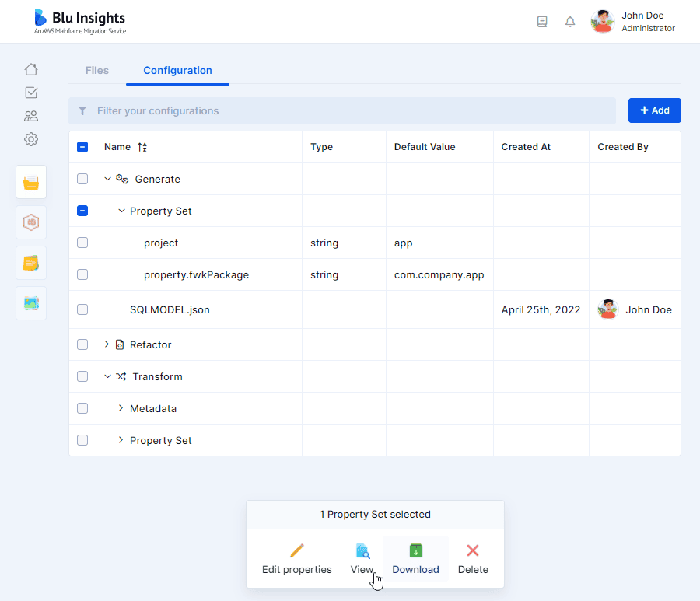Open the settings gear sidebar icon
Screen dimensions: 700x601
31,139
